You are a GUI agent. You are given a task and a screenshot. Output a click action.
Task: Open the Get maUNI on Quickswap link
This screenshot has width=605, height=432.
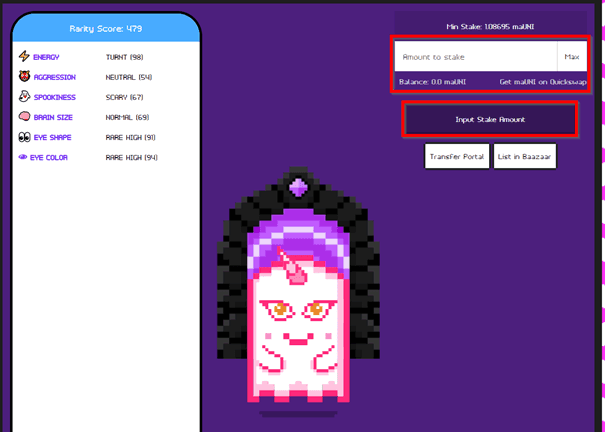tap(541, 81)
